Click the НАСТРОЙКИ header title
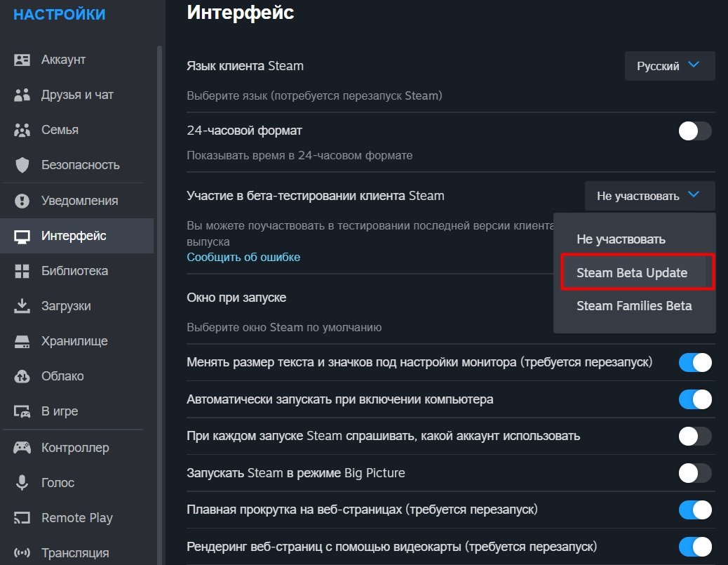Screen dimensions: 728x565 pyautogui.click(x=60, y=15)
